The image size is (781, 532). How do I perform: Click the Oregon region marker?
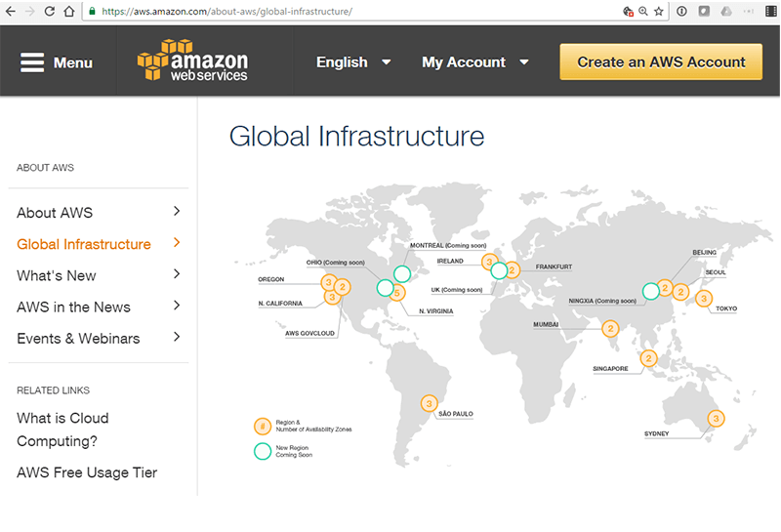click(x=328, y=282)
